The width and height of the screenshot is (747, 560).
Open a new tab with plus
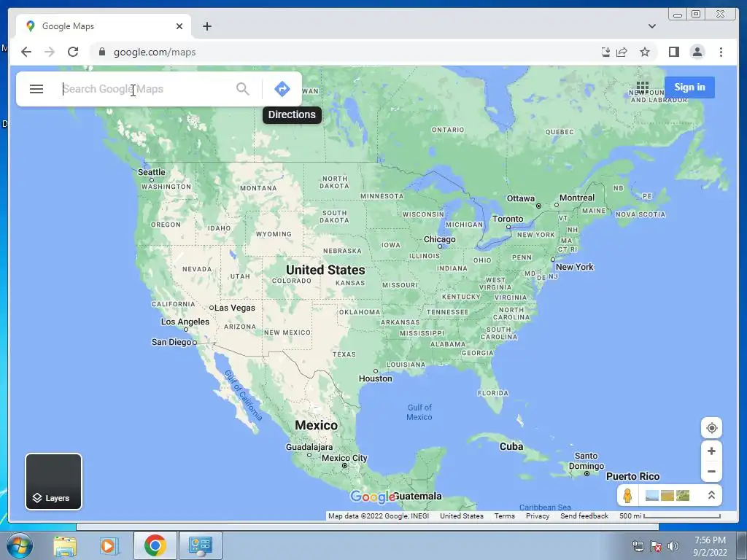206,26
